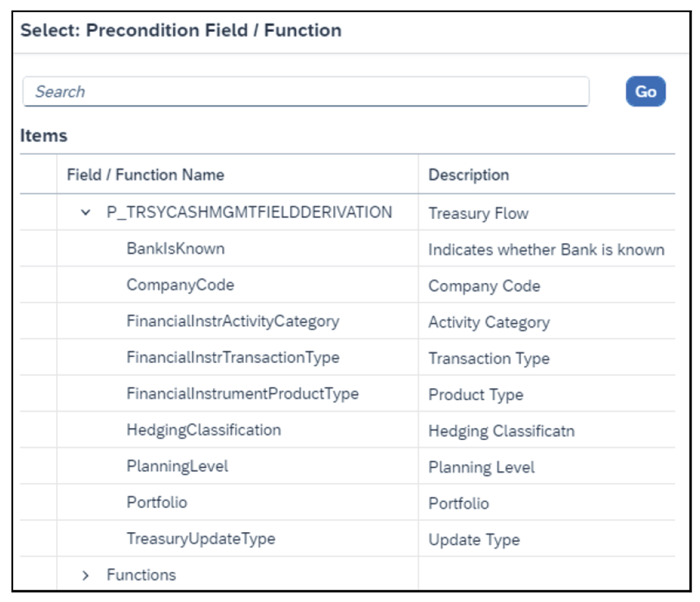Image resolution: width=700 pixels, height=602 pixels.
Task: Select the BankIsKnown field
Action: click(176, 249)
